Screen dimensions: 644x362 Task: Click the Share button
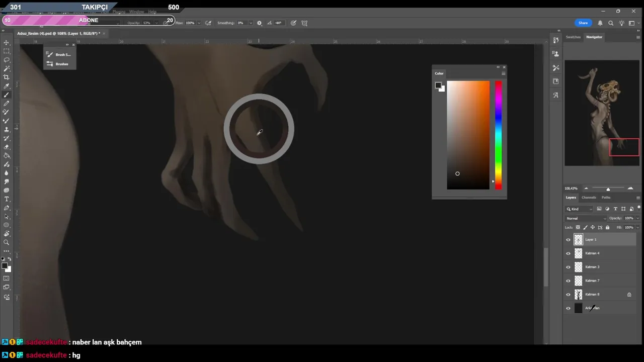click(583, 23)
